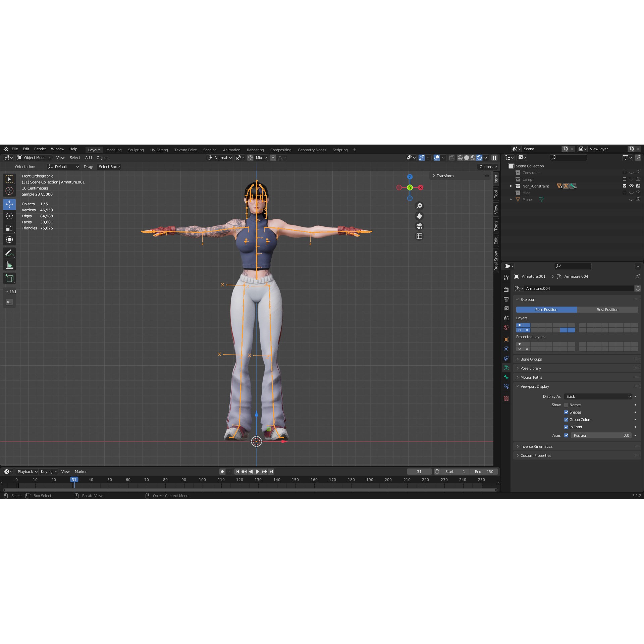Viewport: 644px width, 644px height.
Task: Activate the 3D Cursor tool
Action: (x=9, y=191)
